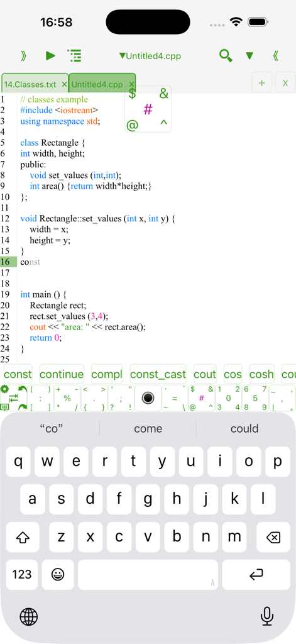Tap the round joystick cursor button
This screenshot has height=644, width=296.
(x=148, y=398)
